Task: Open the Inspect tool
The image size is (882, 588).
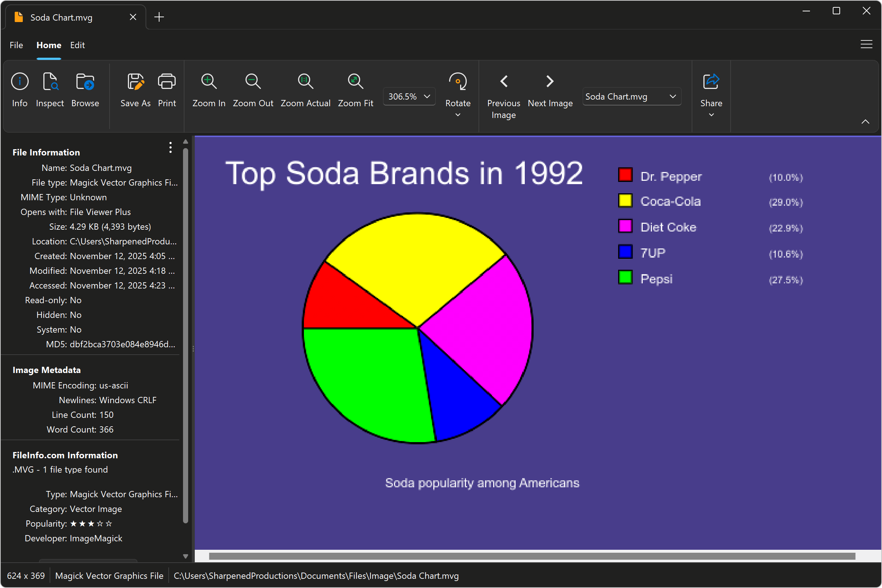Action: pos(50,81)
